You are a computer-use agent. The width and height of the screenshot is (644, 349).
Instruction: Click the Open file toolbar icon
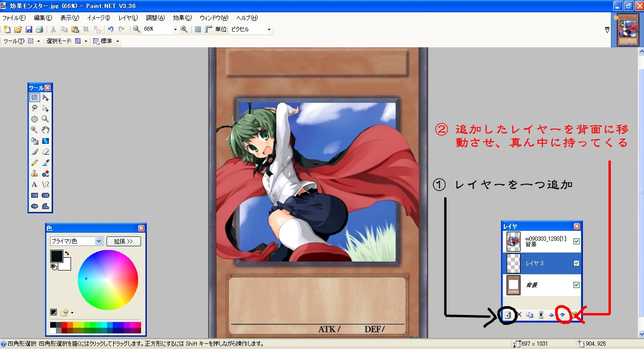click(18, 29)
